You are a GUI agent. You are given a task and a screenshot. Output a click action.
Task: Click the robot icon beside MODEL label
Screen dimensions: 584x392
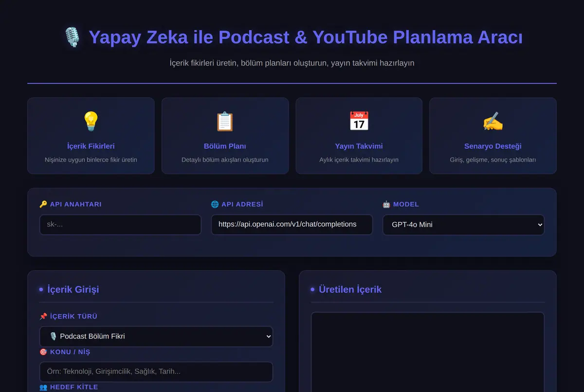pos(386,204)
